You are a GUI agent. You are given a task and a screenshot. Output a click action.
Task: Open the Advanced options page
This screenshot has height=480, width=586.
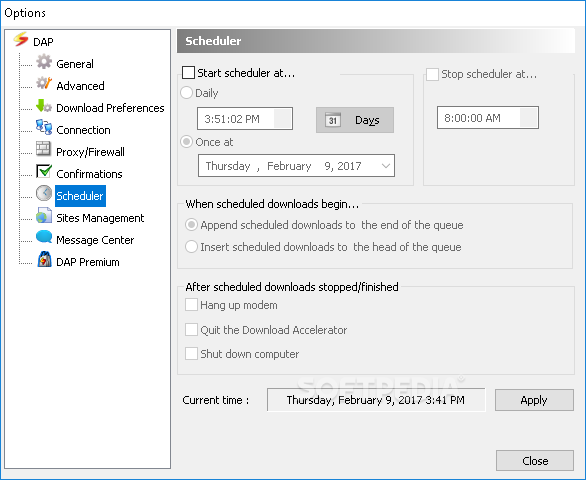pos(80,86)
